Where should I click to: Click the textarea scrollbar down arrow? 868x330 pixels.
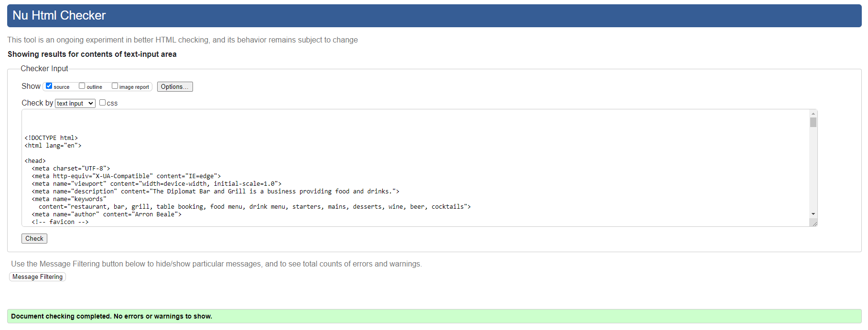click(x=813, y=214)
